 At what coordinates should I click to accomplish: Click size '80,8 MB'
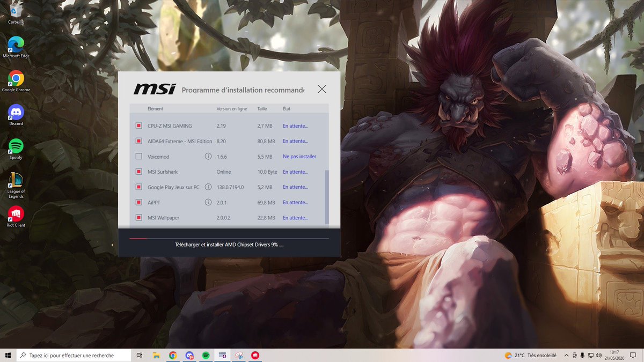click(266, 141)
